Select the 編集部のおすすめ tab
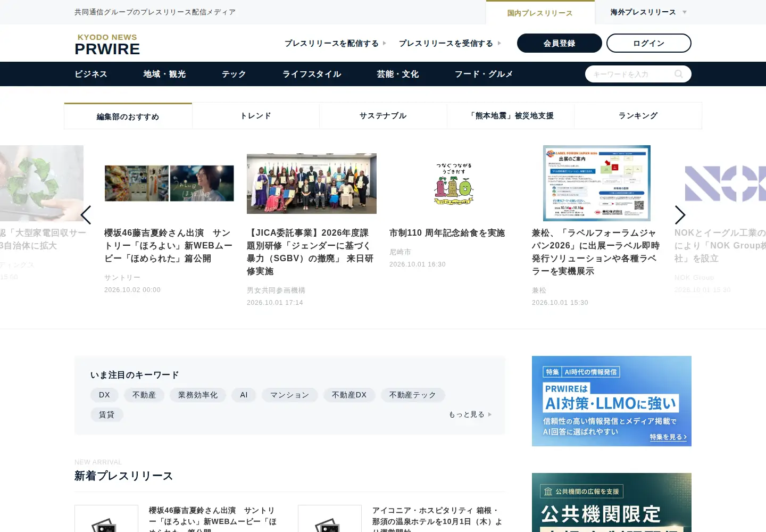Screen dimensions: 766x532 [128, 116]
